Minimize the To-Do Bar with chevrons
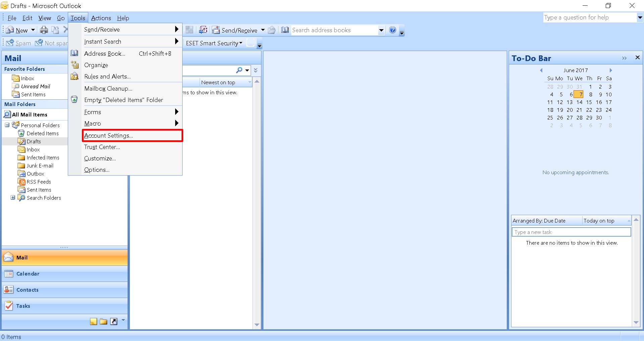644x341 pixels. pyautogui.click(x=624, y=58)
